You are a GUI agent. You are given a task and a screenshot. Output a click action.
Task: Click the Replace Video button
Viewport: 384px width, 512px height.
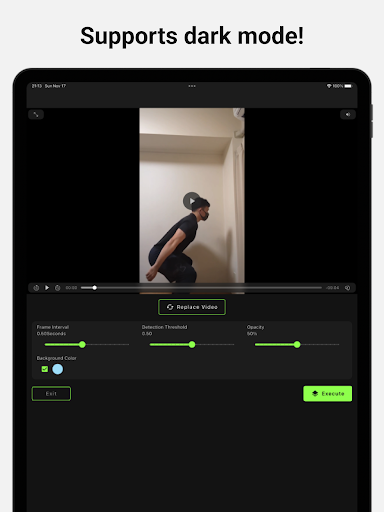[x=192, y=307]
